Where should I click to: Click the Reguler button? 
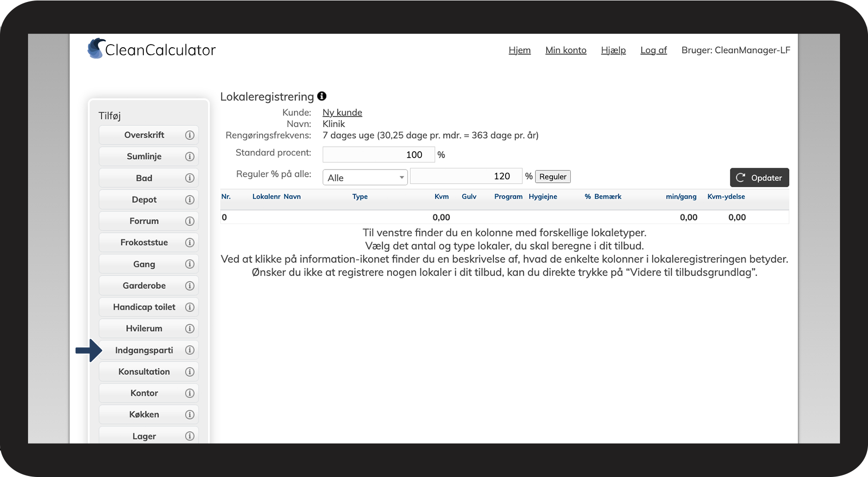coord(553,177)
